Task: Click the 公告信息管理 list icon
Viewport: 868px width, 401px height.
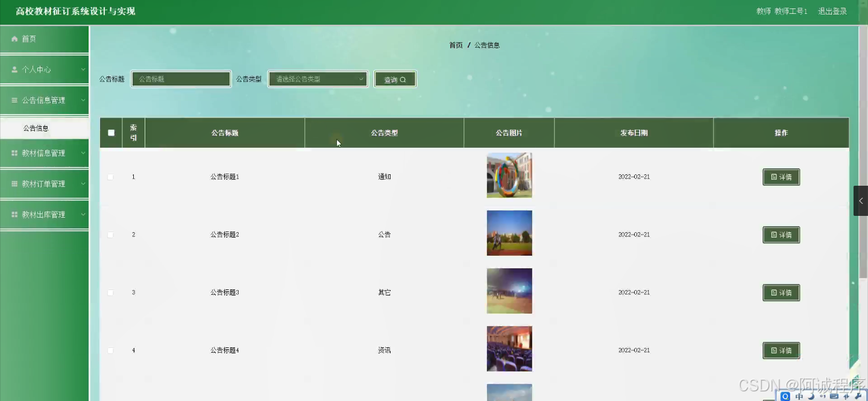Action: click(13, 100)
